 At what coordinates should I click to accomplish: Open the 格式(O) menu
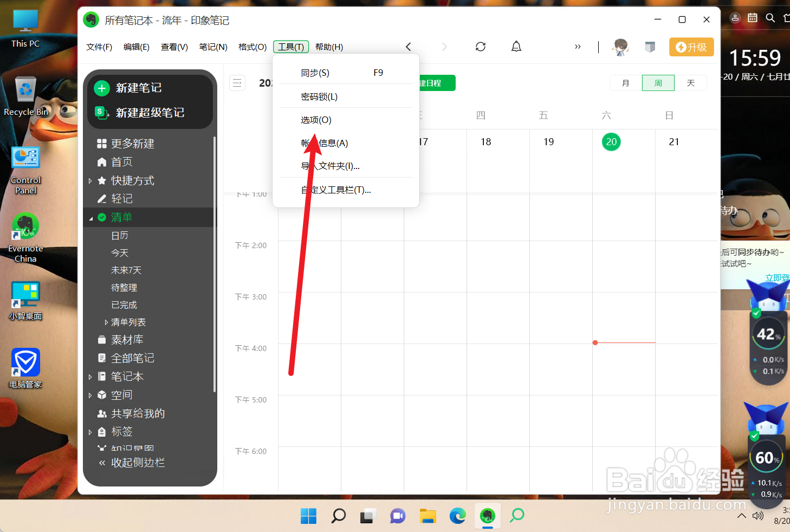click(252, 47)
